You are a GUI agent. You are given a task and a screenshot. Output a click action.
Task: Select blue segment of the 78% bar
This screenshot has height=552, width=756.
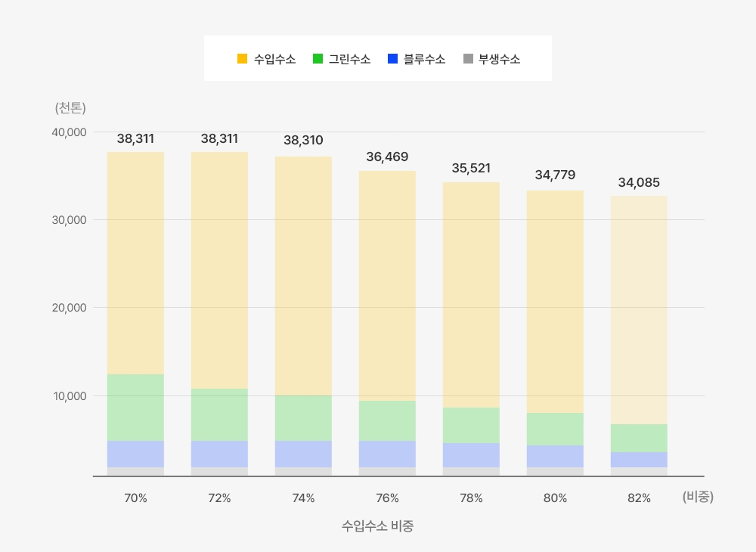tap(471, 455)
